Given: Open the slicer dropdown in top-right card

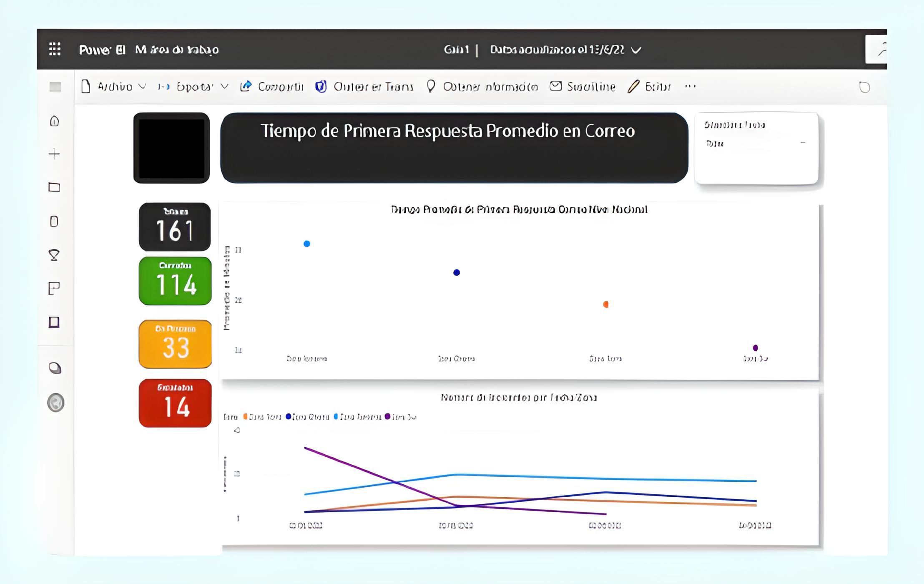Looking at the screenshot, I should [x=802, y=143].
